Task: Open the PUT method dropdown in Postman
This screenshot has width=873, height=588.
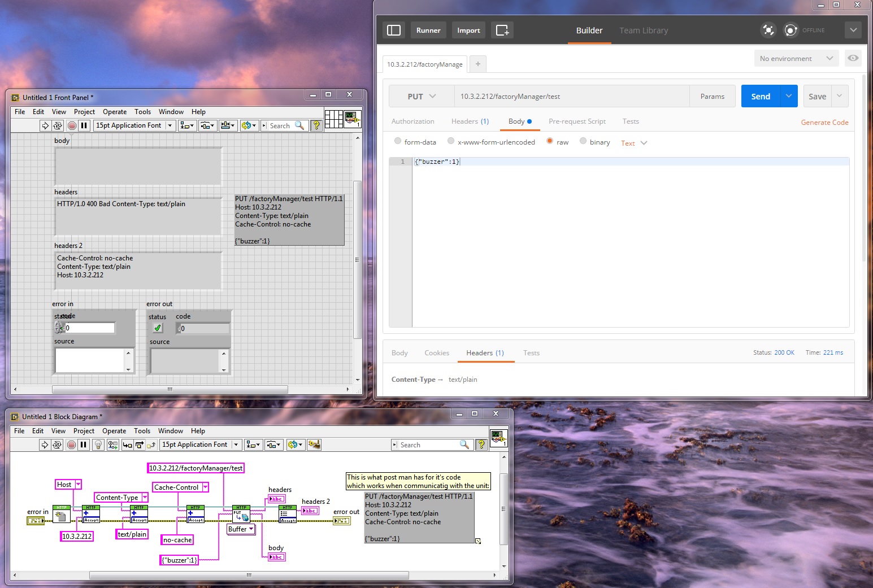Action: point(422,96)
